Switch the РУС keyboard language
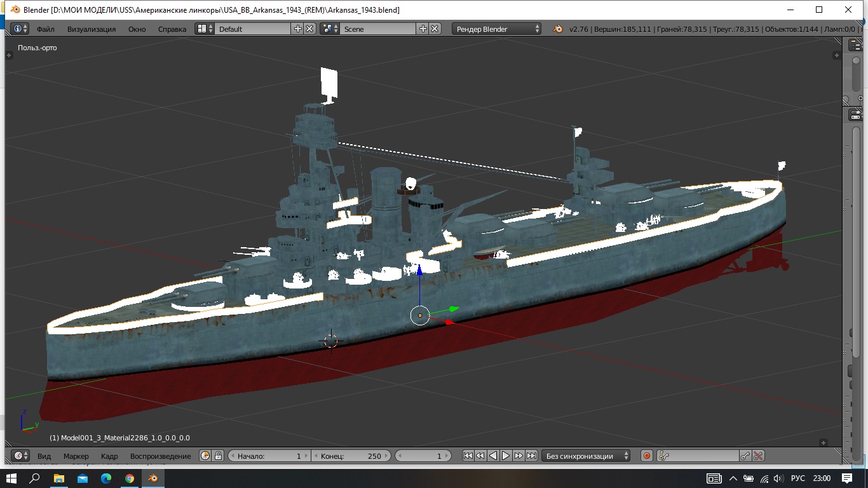The image size is (868, 488). [x=797, y=478]
